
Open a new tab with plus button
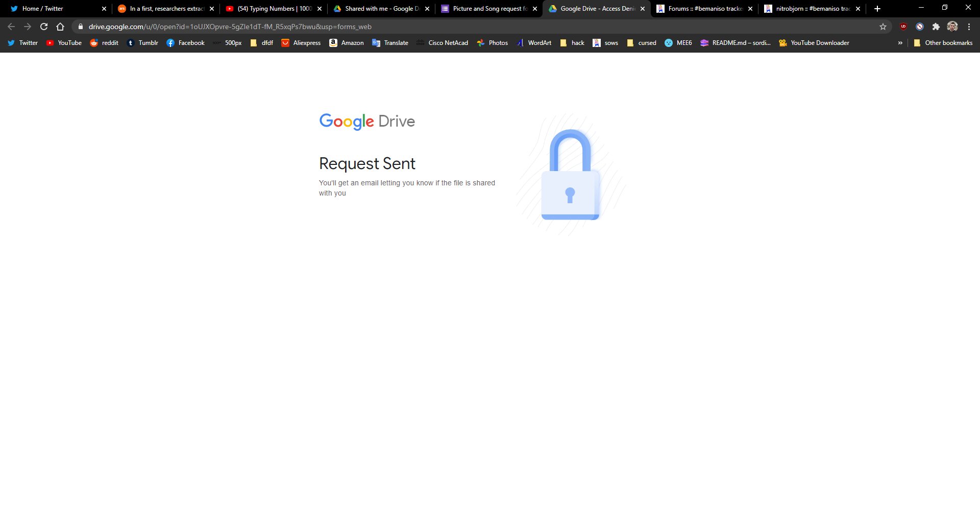click(877, 9)
